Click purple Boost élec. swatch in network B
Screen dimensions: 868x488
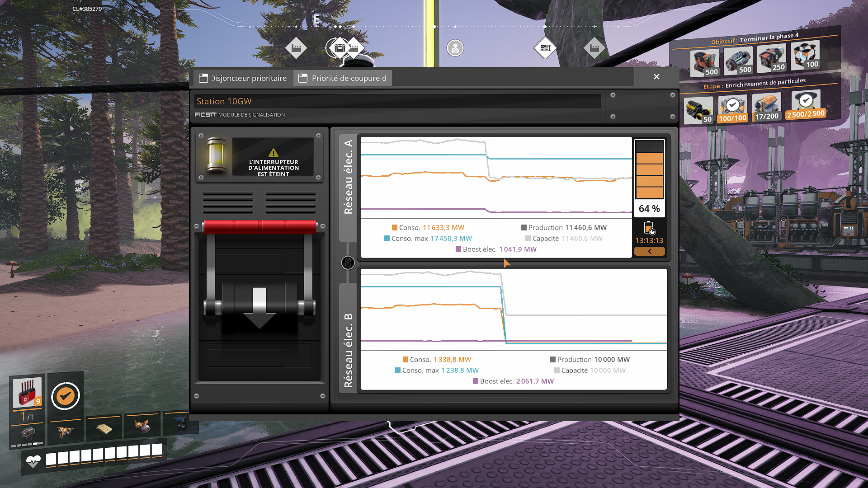click(x=476, y=381)
